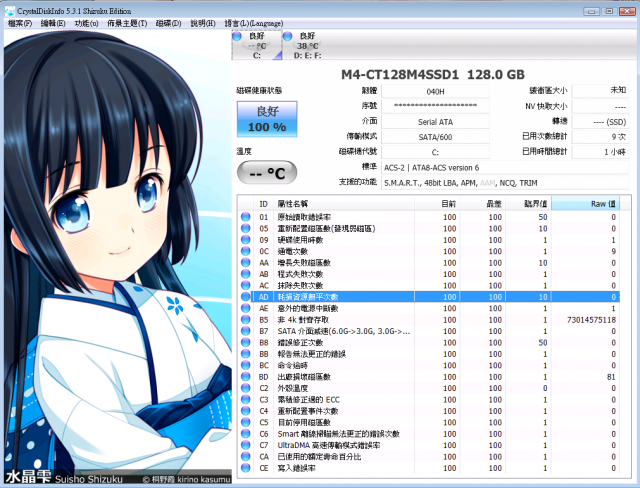The width and height of the screenshot is (640, 488).
Task: Click the blue status orb for attribute C4
Action: click(x=245, y=411)
